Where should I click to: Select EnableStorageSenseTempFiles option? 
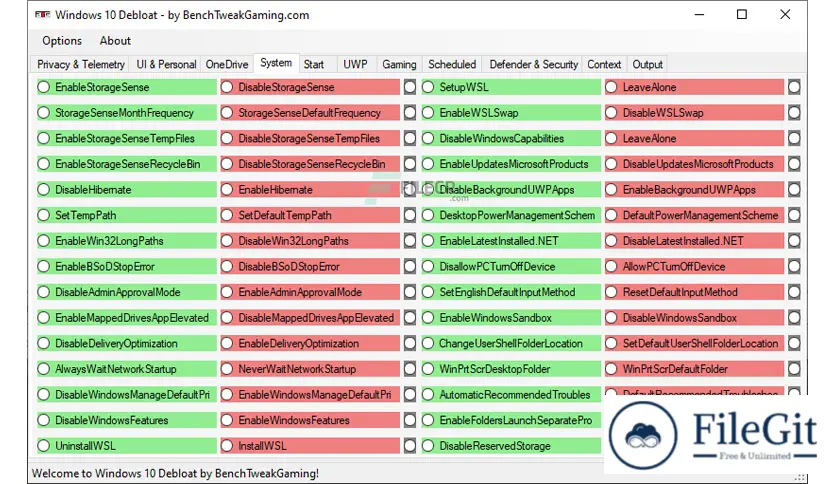click(x=127, y=138)
